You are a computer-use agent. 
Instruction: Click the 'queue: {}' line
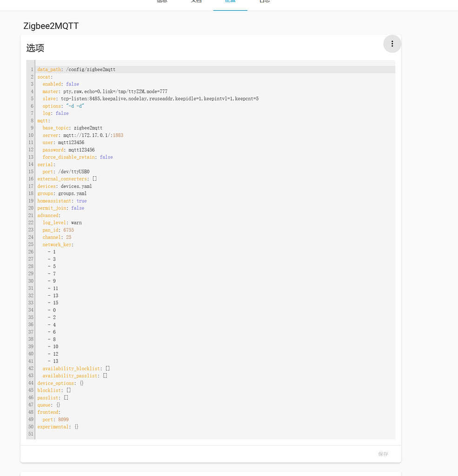pyautogui.click(x=49, y=405)
